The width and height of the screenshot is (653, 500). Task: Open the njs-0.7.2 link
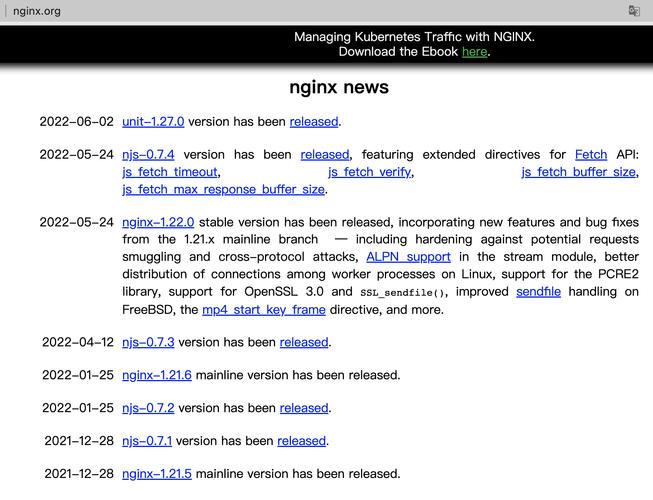(x=148, y=408)
